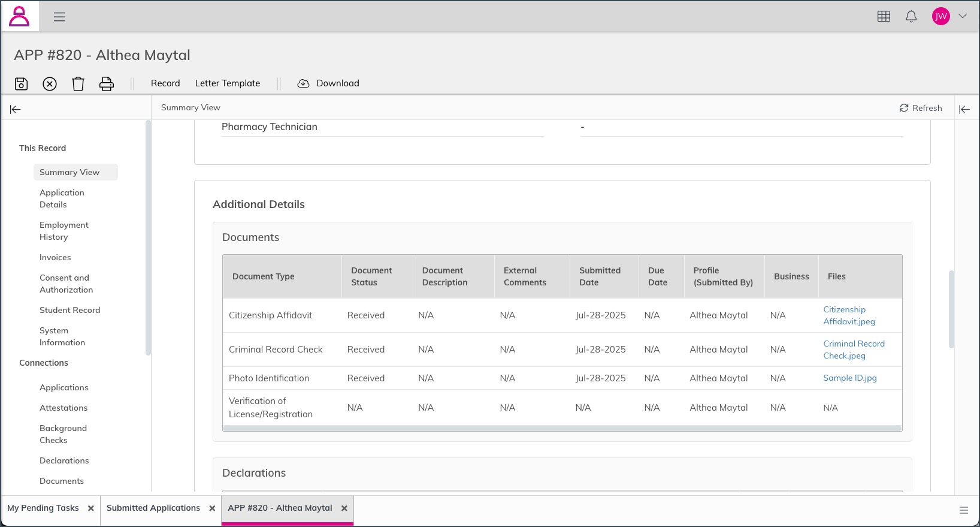Screen dimensions: 980x527
Task: Close the My Pending Tasks tab
Action: pyautogui.click(x=91, y=508)
